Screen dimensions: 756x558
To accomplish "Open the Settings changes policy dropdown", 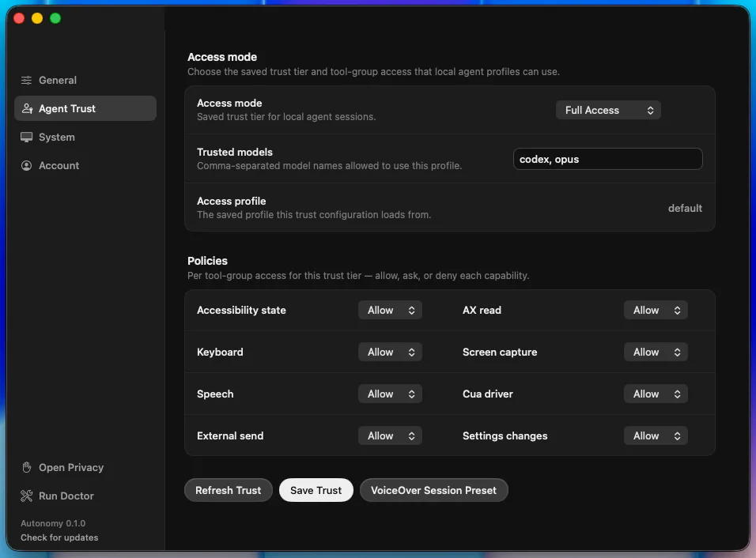I will (656, 436).
